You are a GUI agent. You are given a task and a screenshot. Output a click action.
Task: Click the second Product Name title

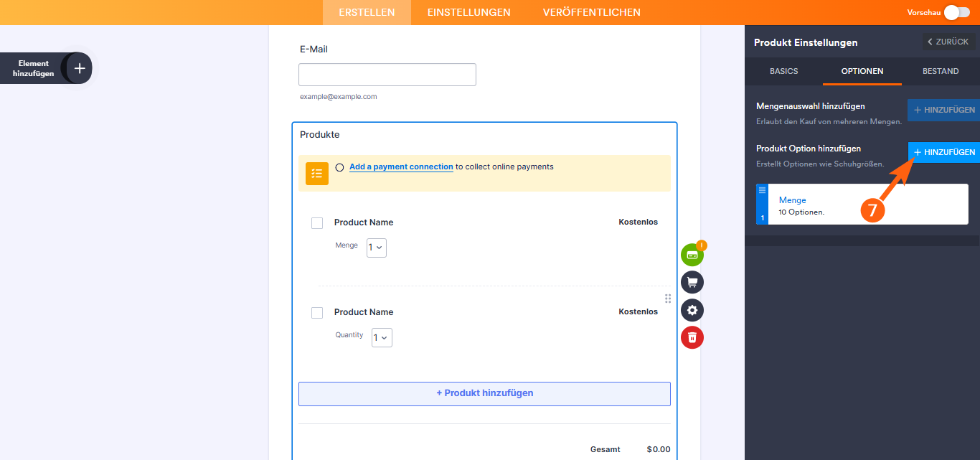pos(364,312)
